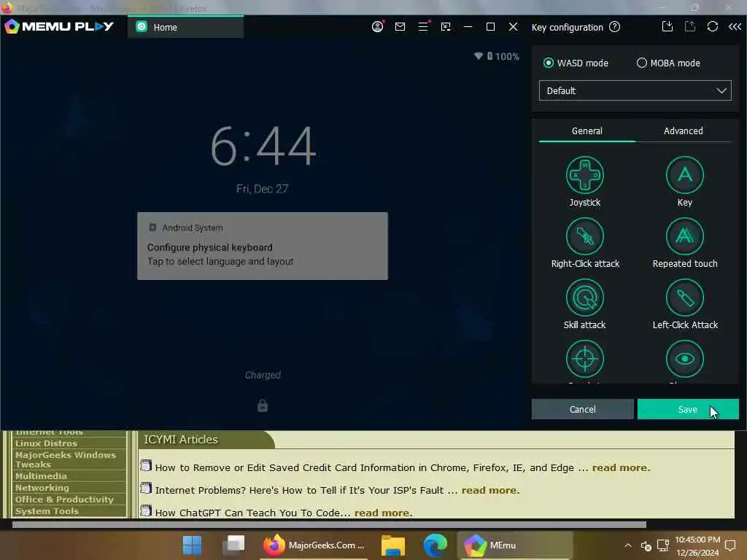Open the Networking category link

[42, 488]
